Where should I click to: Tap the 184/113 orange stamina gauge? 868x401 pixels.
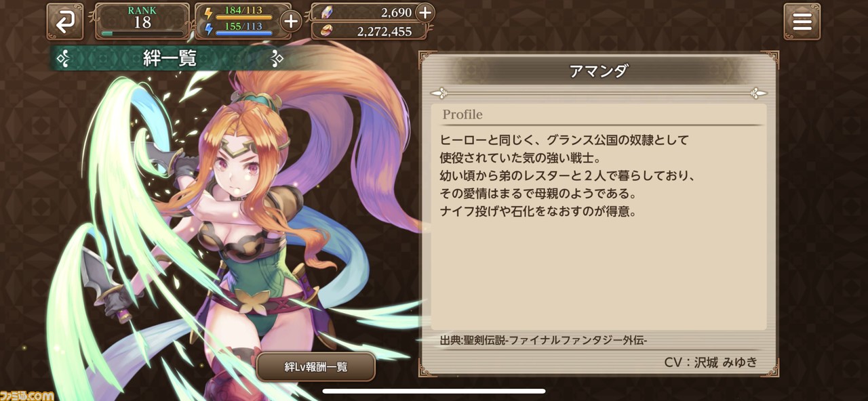point(243,13)
